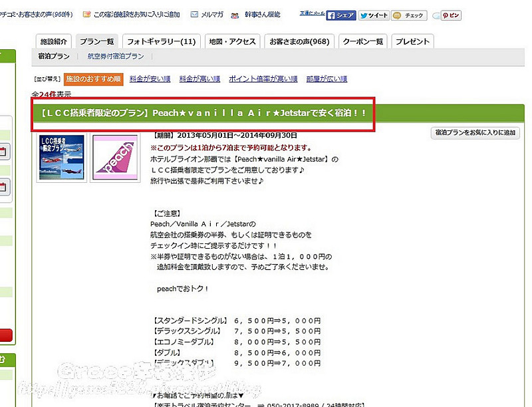Open the クーポン一覧 tab

pyautogui.click(x=362, y=42)
